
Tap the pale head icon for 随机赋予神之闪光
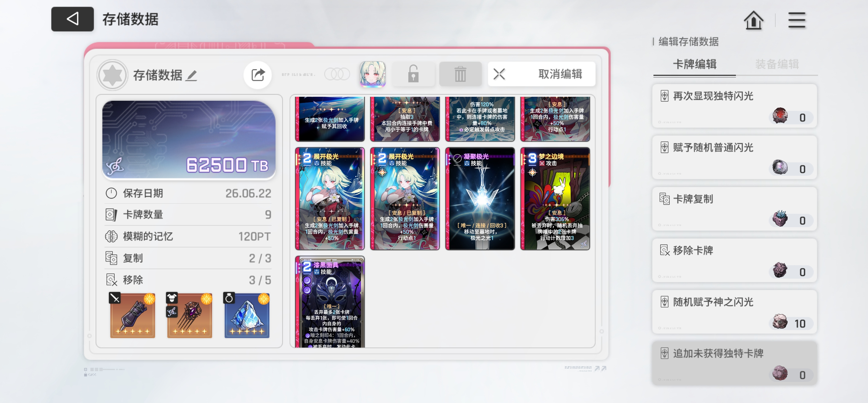[780, 322]
